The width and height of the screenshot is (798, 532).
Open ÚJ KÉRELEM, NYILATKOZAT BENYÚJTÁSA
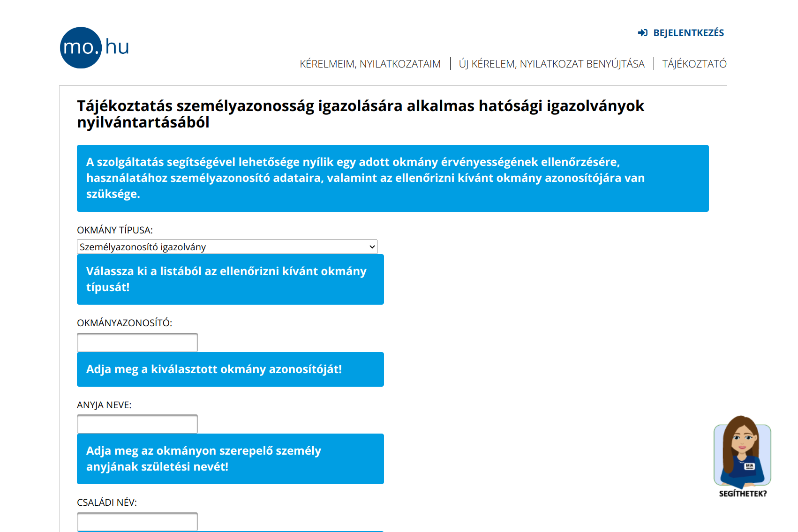click(x=552, y=64)
